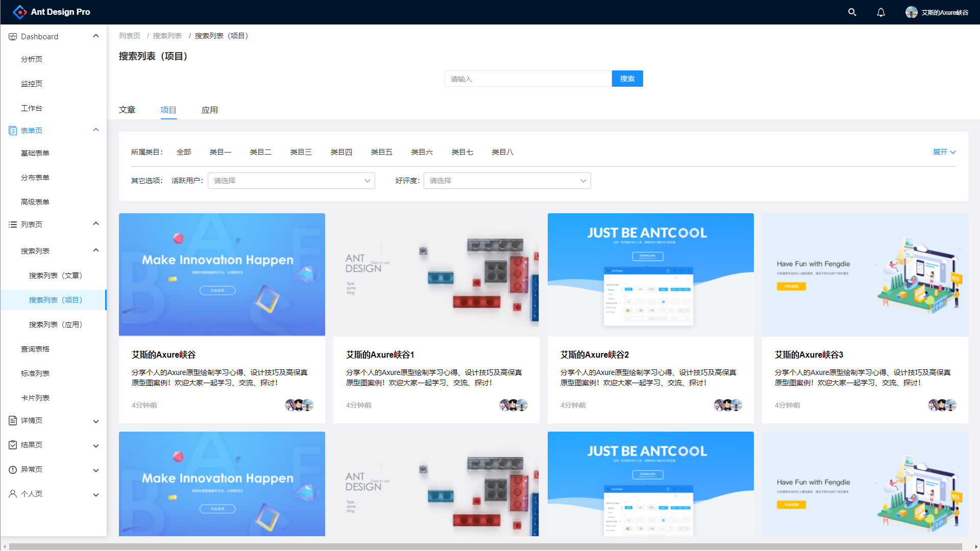
Task: Open the 好评度 dropdown
Action: [x=507, y=181]
